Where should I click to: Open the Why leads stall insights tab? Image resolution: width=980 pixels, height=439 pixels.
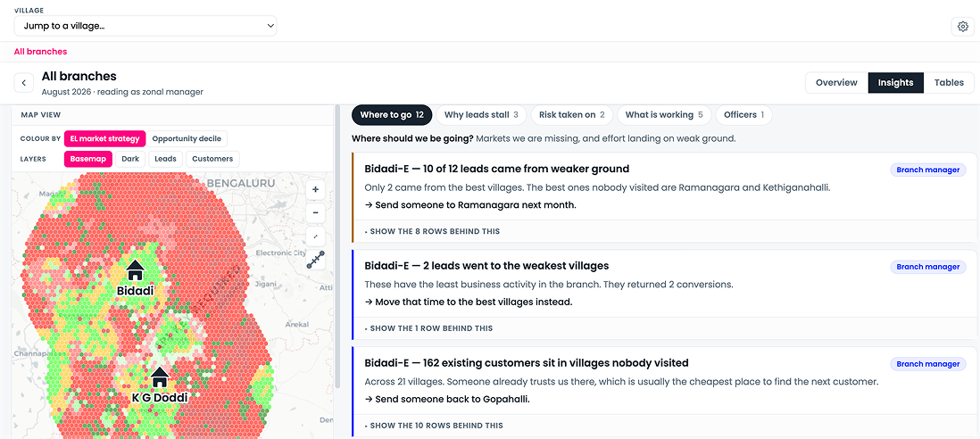(x=481, y=115)
